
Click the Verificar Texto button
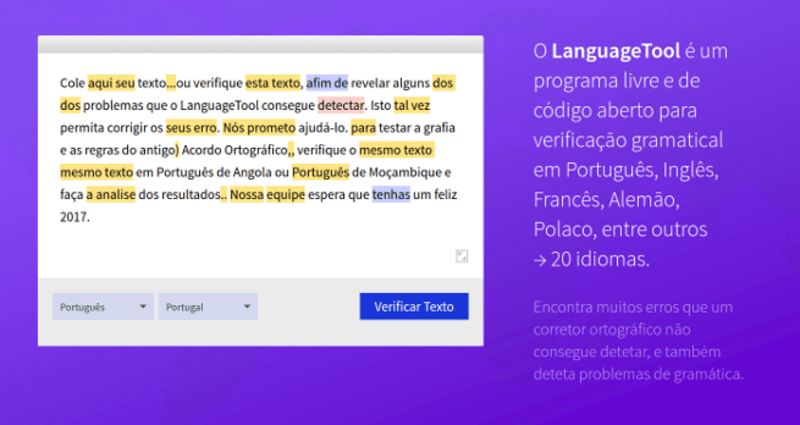click(x=414, y=306)
